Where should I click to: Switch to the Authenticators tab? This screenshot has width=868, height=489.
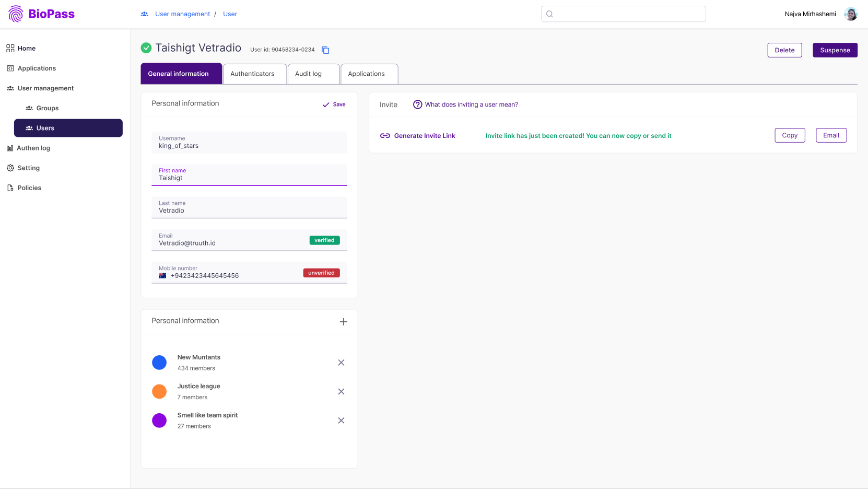255,74
